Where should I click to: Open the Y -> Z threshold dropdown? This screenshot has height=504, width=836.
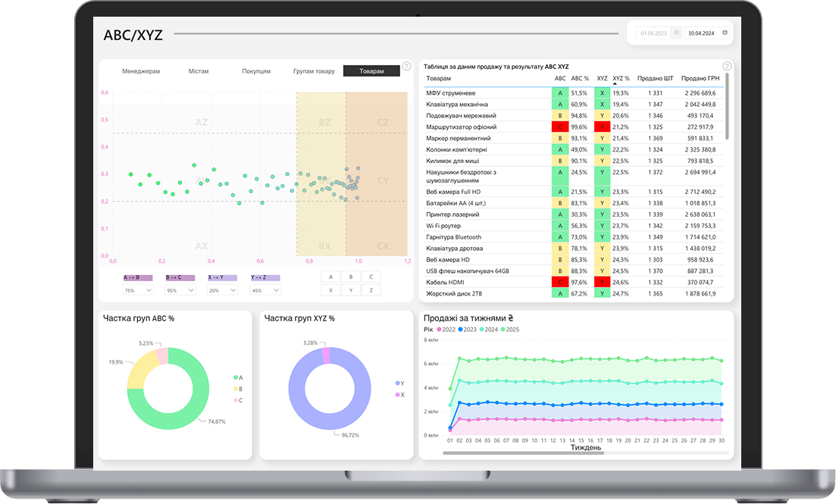265,290
